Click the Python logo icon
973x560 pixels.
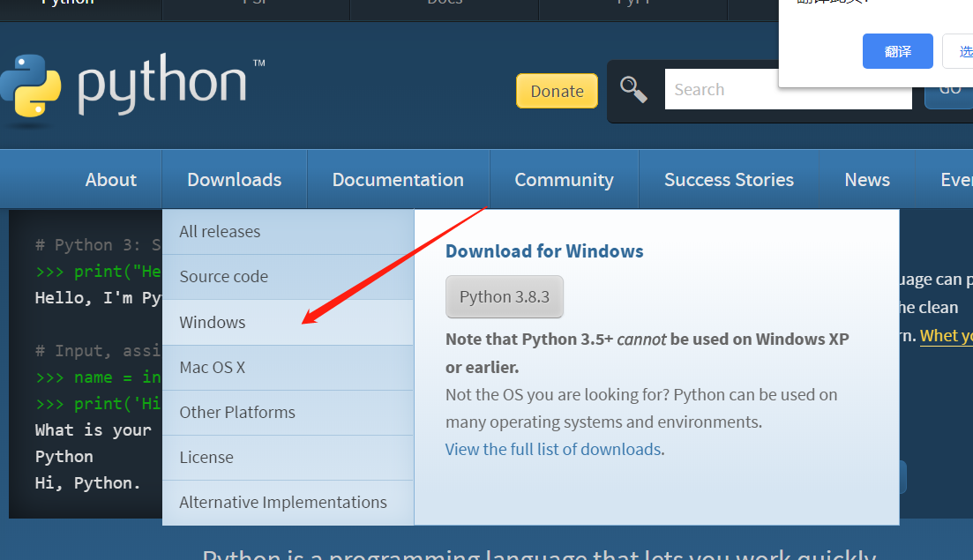point(30,86)
